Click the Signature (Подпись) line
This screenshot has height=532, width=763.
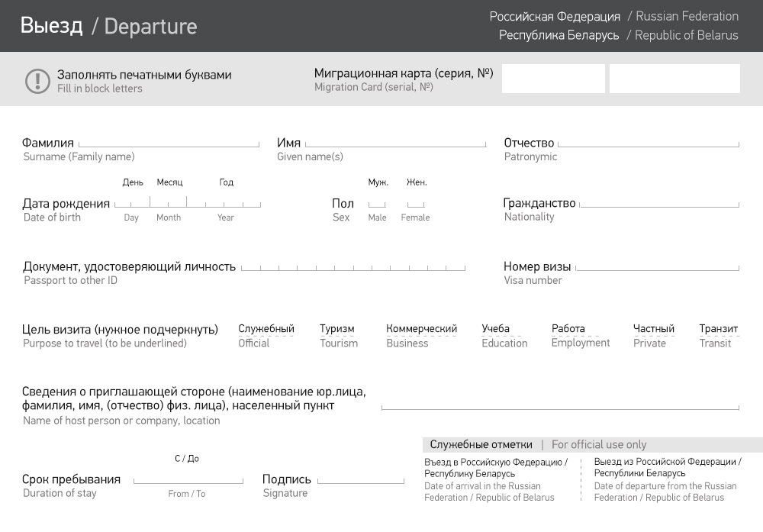[x=361, y=479]
